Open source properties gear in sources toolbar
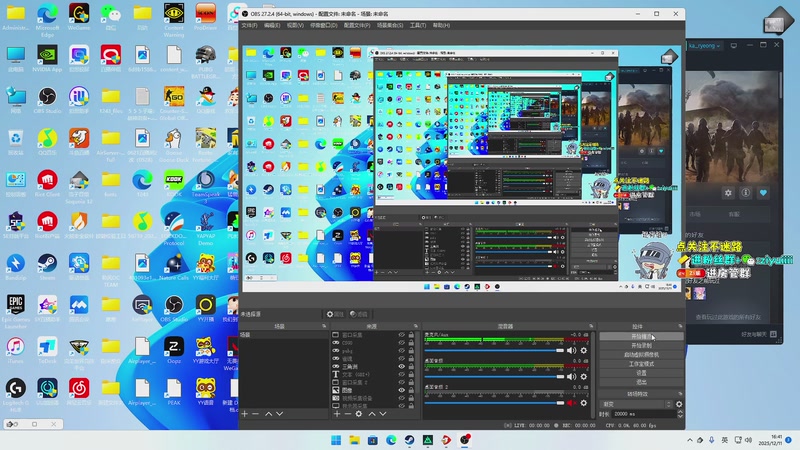Screen dimensions: 800x450 click(x=359, y=414)
